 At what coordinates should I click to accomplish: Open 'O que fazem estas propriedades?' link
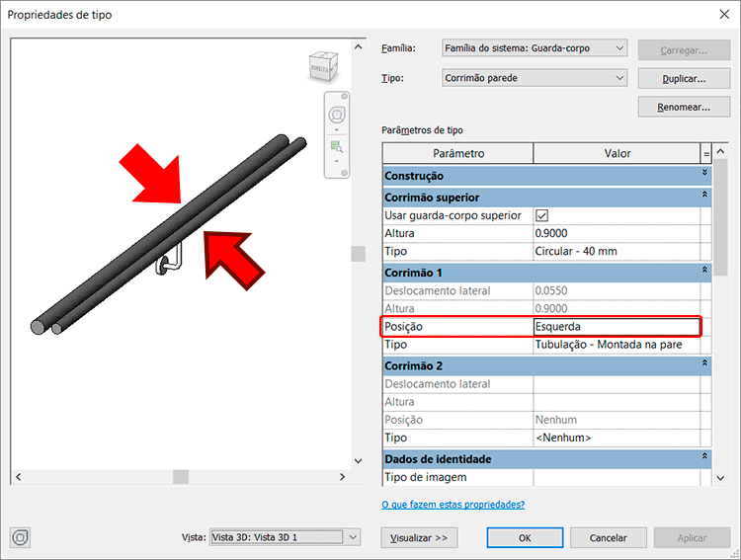tap(453, 505)
